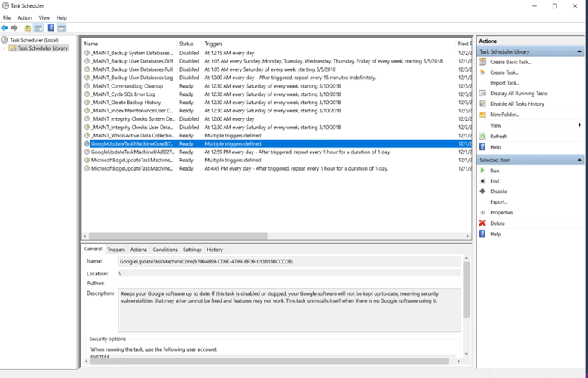Image resolution: width=588 pixels, height=378 pixels.
Task: Click Import Task... action
Action: click(x=504, y=83)
